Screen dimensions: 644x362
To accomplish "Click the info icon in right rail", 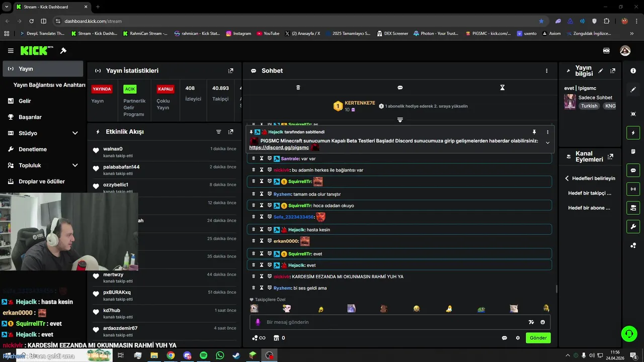I will pyautogui.click(x=633, y=71).
